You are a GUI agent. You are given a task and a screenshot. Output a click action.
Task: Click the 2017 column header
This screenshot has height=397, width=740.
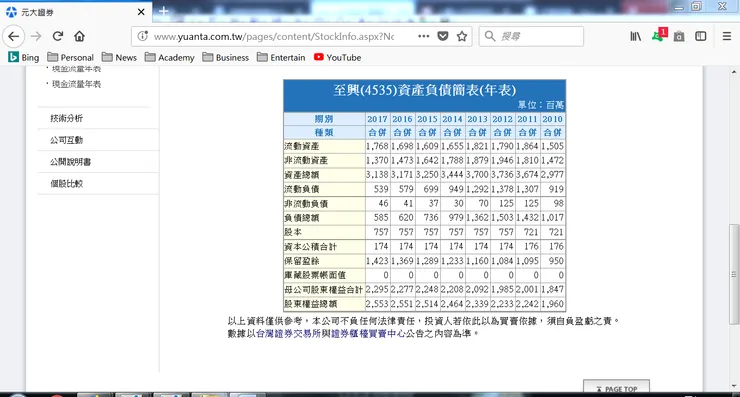click(x=377, y=119)
